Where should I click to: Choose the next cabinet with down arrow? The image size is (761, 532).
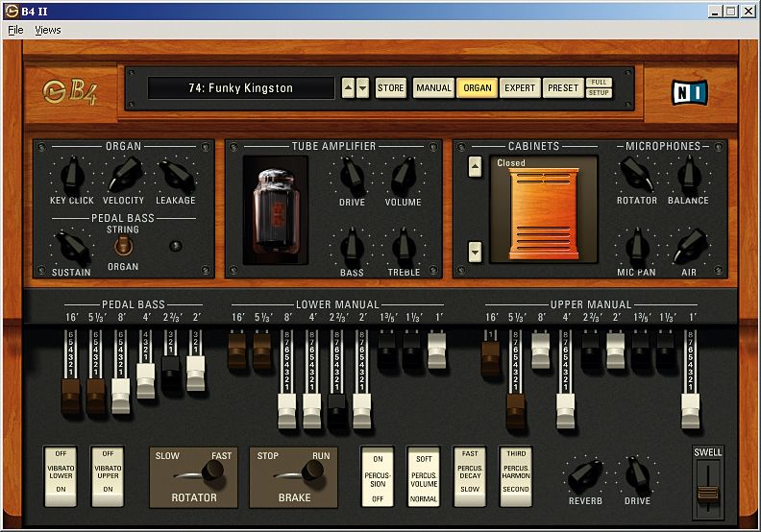click(x=475, y=252)
